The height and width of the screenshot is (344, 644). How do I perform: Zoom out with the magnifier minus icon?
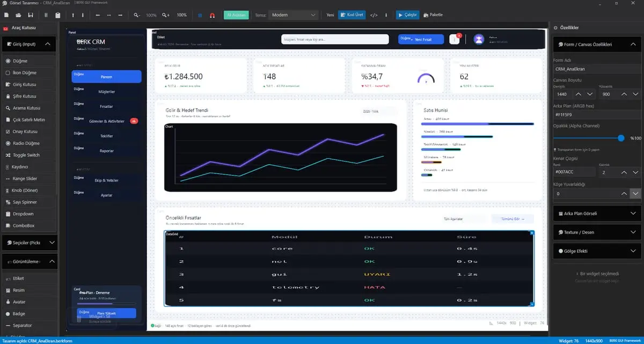click(x=137, y=15)
